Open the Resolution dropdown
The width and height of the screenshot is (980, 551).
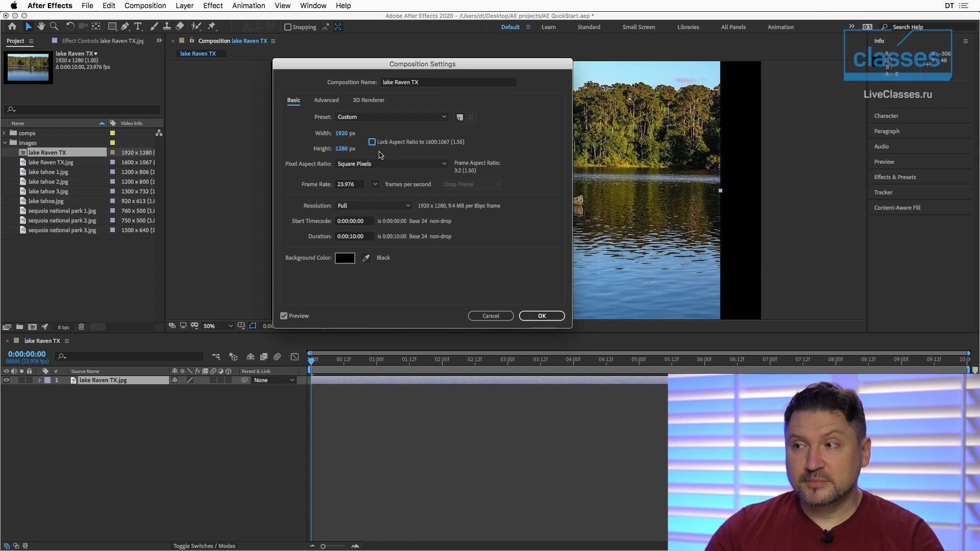pos(374,206)
